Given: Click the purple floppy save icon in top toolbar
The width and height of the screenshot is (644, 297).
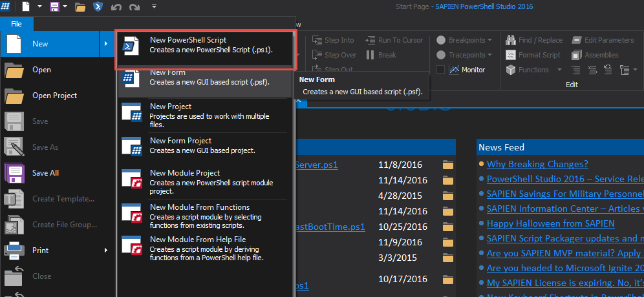Looking at the screenshot, I should (x=54, y=7).
